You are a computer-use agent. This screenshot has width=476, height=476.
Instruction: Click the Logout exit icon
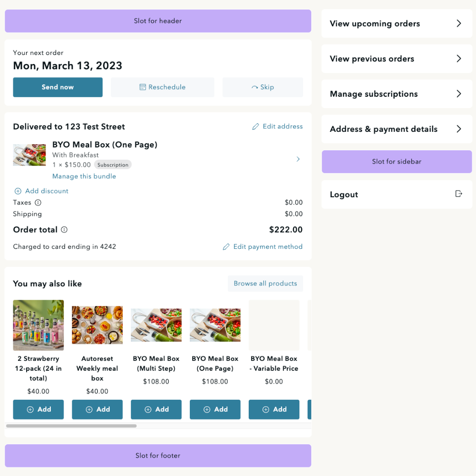coord(458,194)
